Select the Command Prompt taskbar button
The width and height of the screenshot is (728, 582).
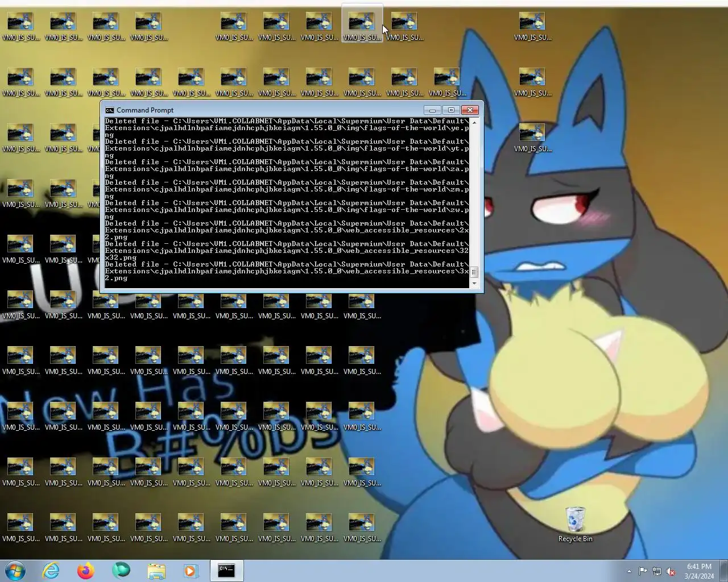click(226, 571)
